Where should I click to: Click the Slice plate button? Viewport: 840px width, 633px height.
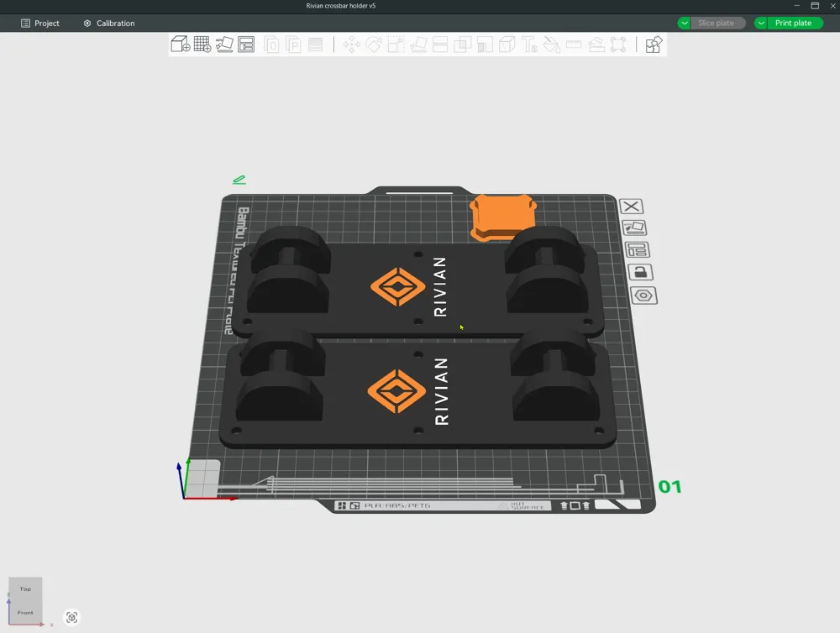[x=718, y=23]
